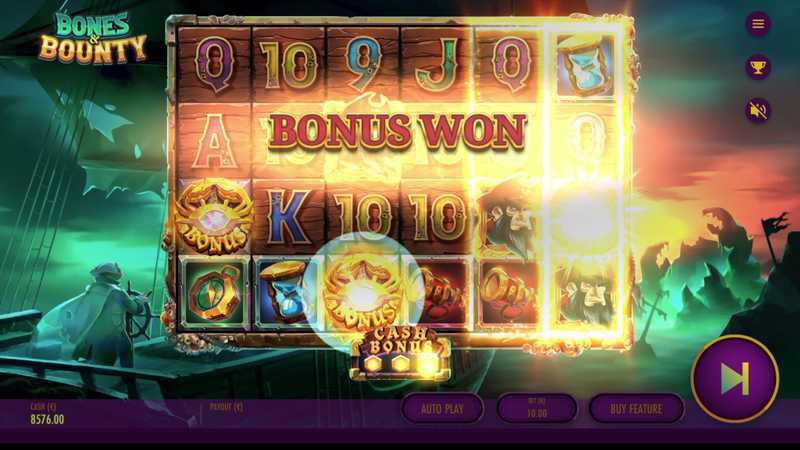Click the Bonus crab symbol on first reel

[x=214, y=217]
